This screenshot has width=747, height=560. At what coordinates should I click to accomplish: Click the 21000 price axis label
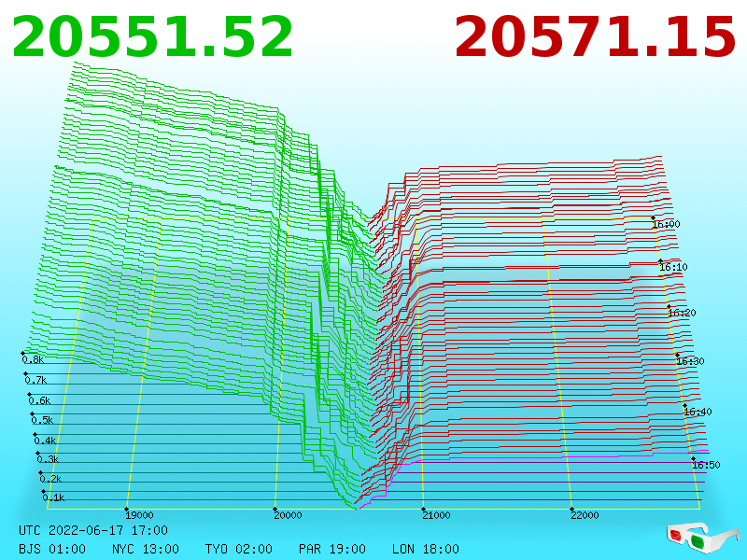coord(436,515)
